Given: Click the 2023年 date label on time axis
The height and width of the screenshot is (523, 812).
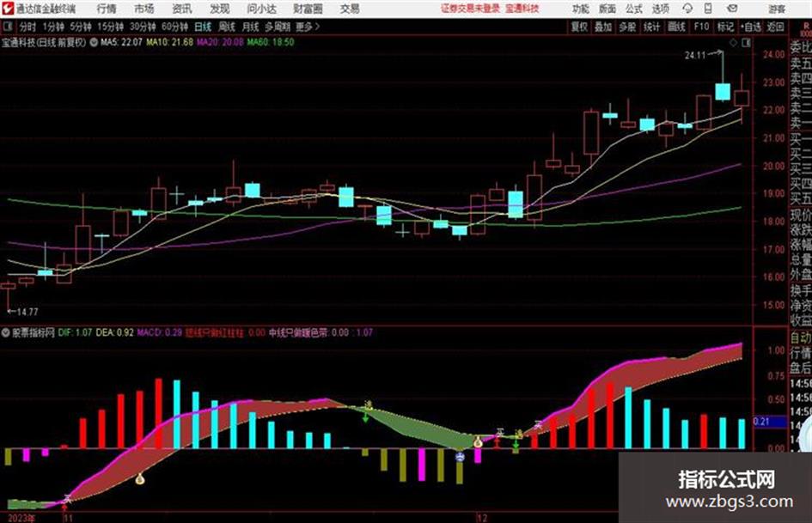Looking at the screenshot, I should click(x=21, y=518).
